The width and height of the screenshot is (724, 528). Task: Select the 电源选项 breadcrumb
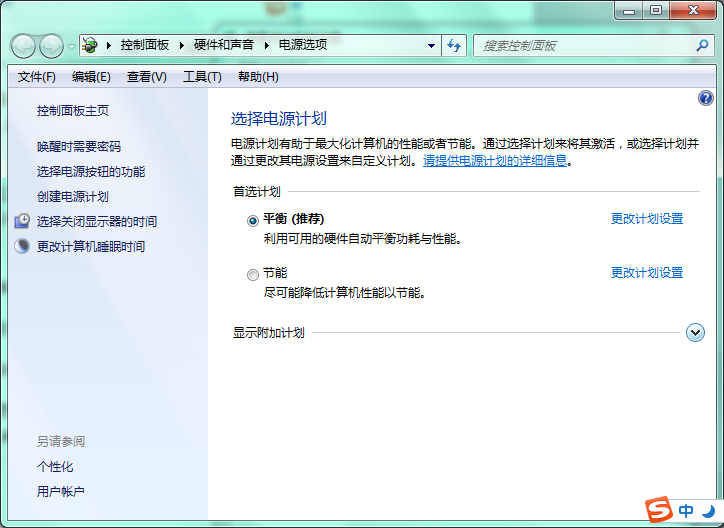(x=303, y=45)
